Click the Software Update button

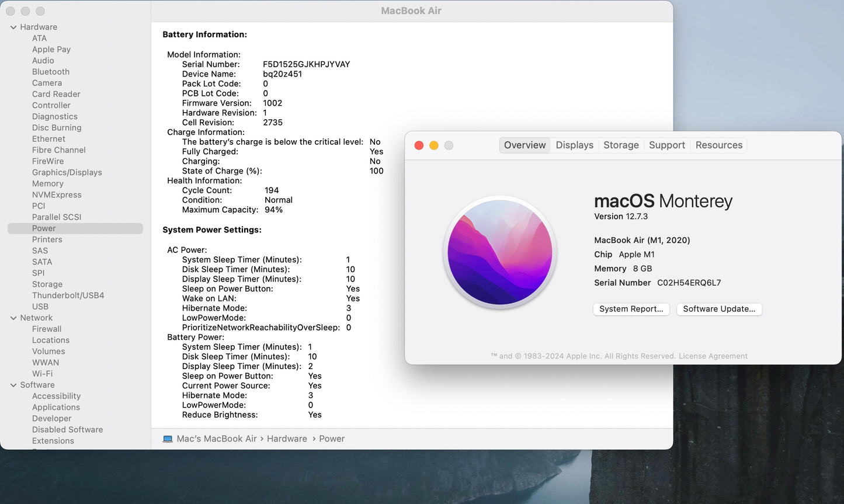pyautogui.click(x=719, y=309)
